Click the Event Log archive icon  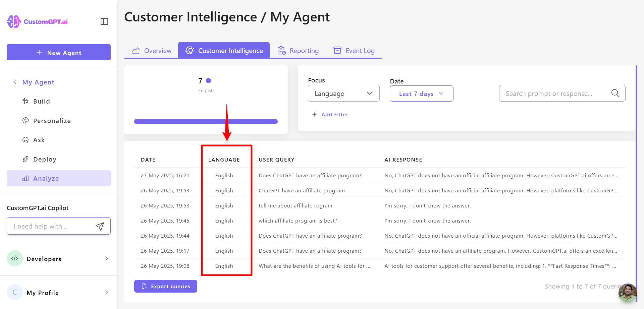pyautogui.click(x=337, y=50)
